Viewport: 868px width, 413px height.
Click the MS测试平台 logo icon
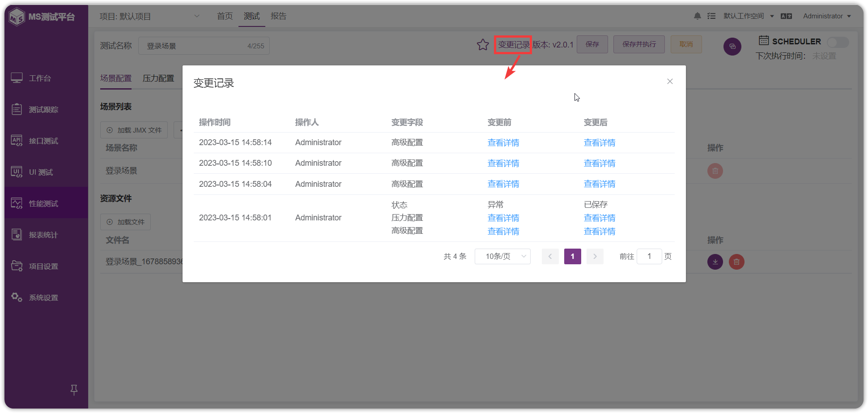pyautogui.click(x=17, y=17)
